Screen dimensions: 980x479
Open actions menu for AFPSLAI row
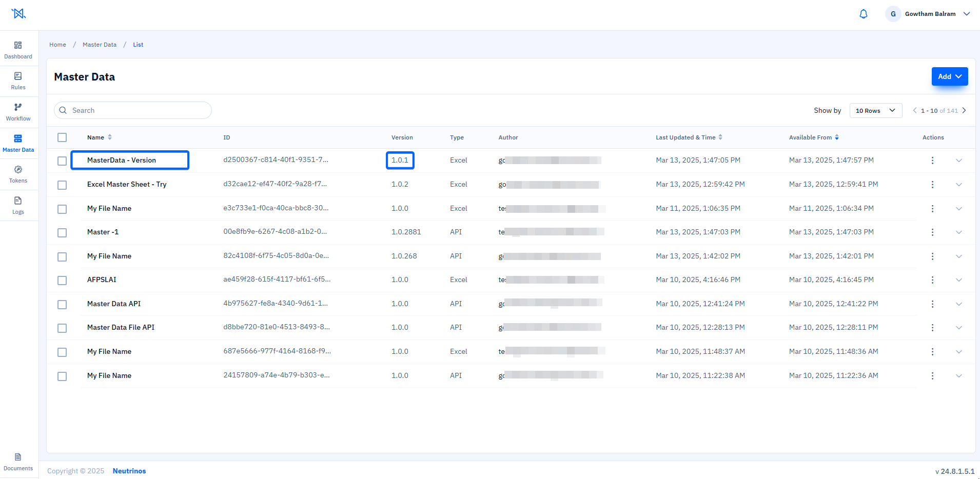coord(932,280)
